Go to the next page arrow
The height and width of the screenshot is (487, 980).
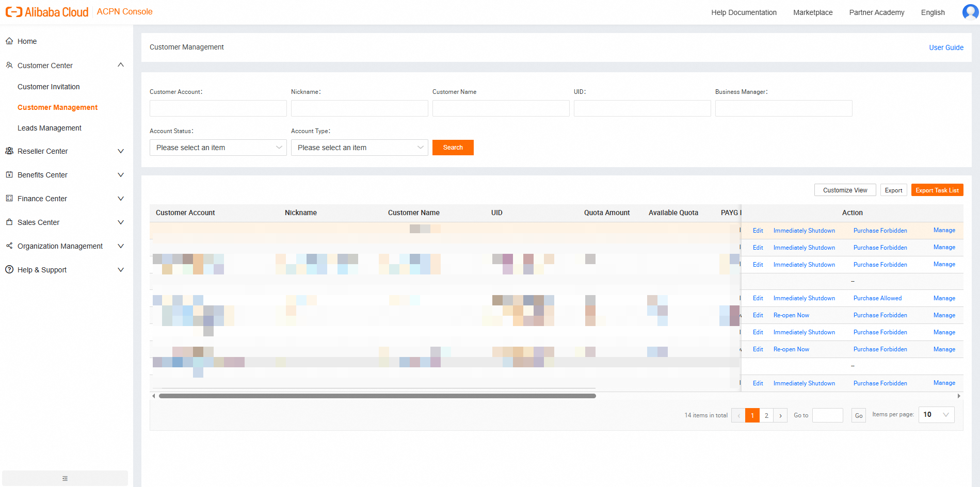click(x=780, y=415)
